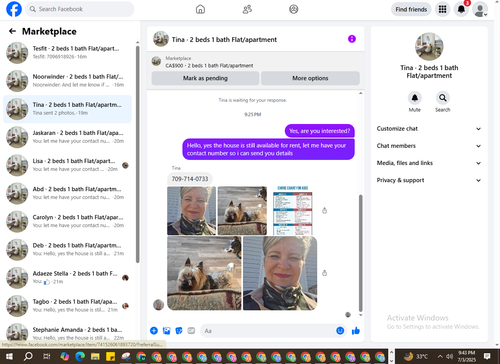This screenshot has width=500, height=364.
Task: Expand Media, files and links section
Action: tap(429, 163)
